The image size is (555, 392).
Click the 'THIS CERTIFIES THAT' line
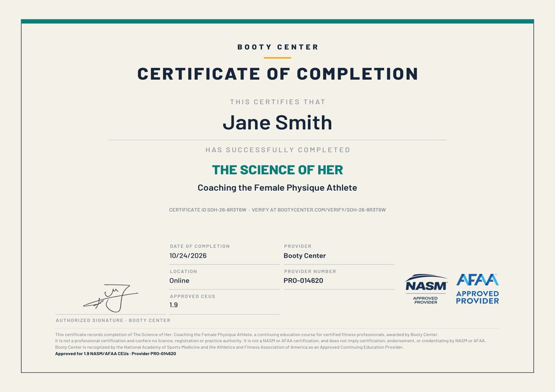(278, 102)
